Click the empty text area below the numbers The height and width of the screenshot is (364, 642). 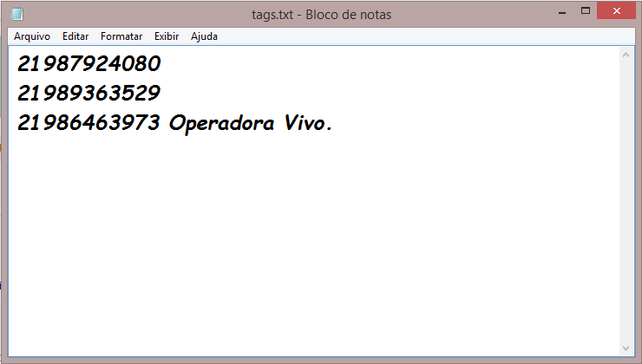pos(314,245)
